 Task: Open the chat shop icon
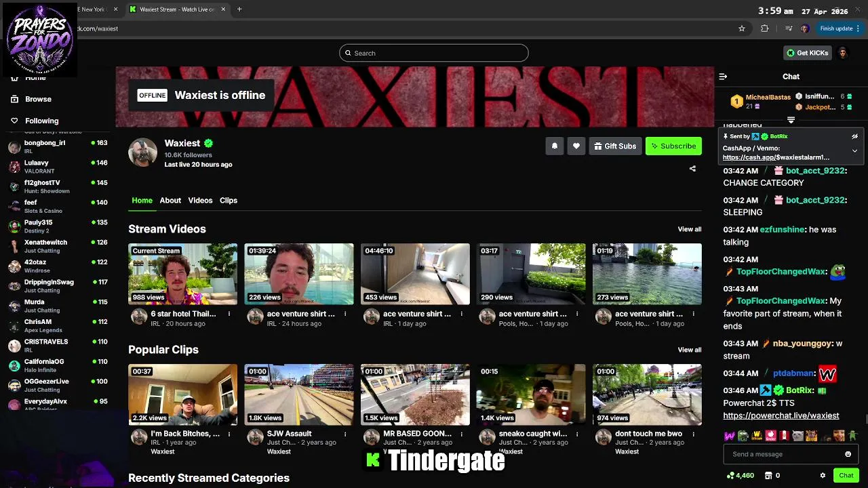(769, 476)
